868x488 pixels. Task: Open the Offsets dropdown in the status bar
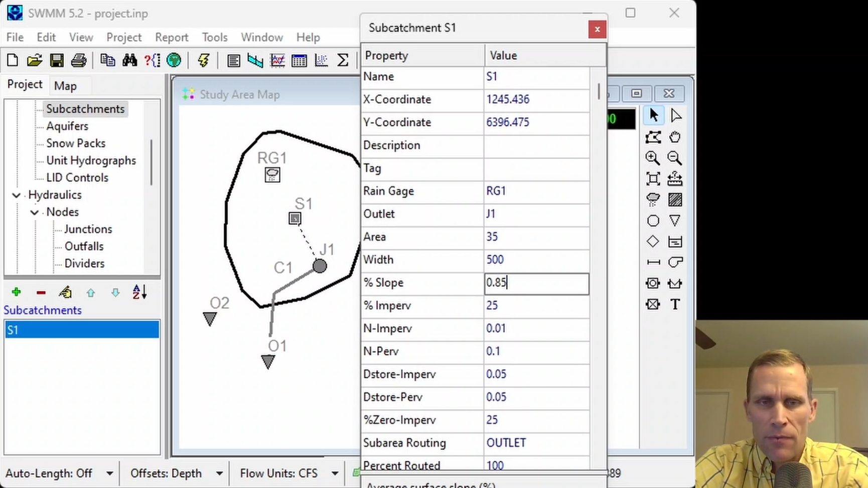[219, 473]
